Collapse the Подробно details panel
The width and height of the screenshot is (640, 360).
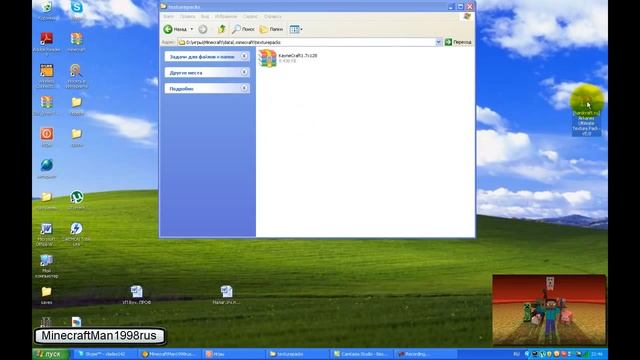click(244, 88)
